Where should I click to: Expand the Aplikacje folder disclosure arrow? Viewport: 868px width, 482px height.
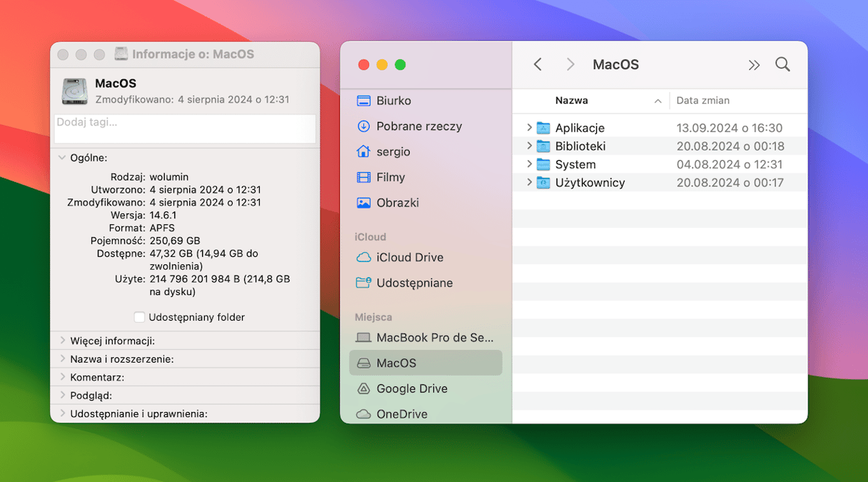coord(529,128)
